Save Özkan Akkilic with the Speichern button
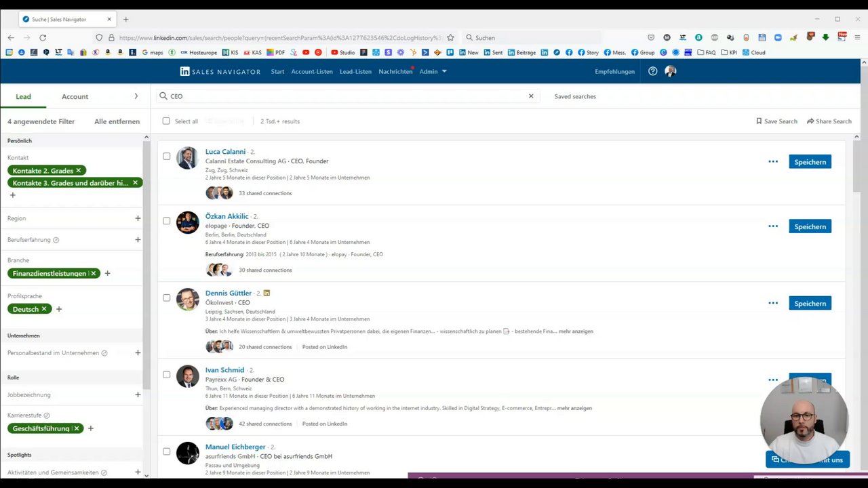This screenshot has height=488, width=868. tap(810, 226)
